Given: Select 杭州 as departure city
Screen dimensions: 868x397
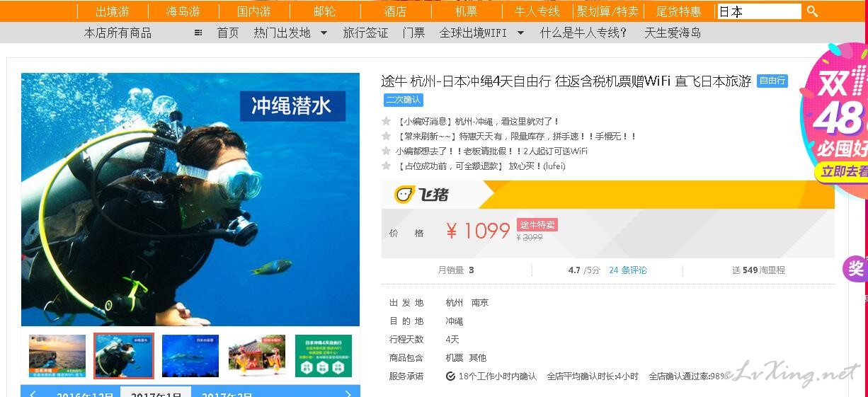Looking at the screenshot, I should tap(455, 303).
